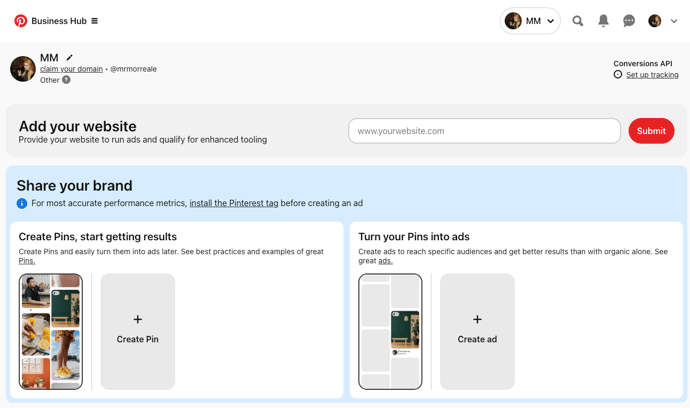The height and width of the screenshot is (408, 690).
Task: Click the Set up tracking link
Action: pos(652,75)
